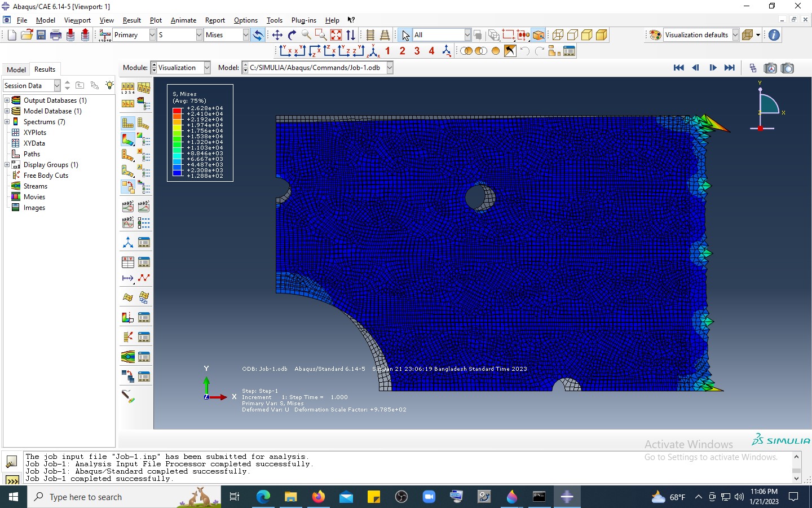Viewport: 812px width, 508px height.
Task: Open the Result menu
Action: [132, 20]
